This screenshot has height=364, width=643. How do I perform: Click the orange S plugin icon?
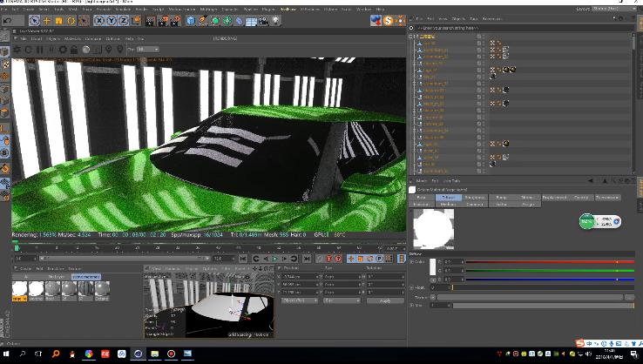(x=388, y=21)
